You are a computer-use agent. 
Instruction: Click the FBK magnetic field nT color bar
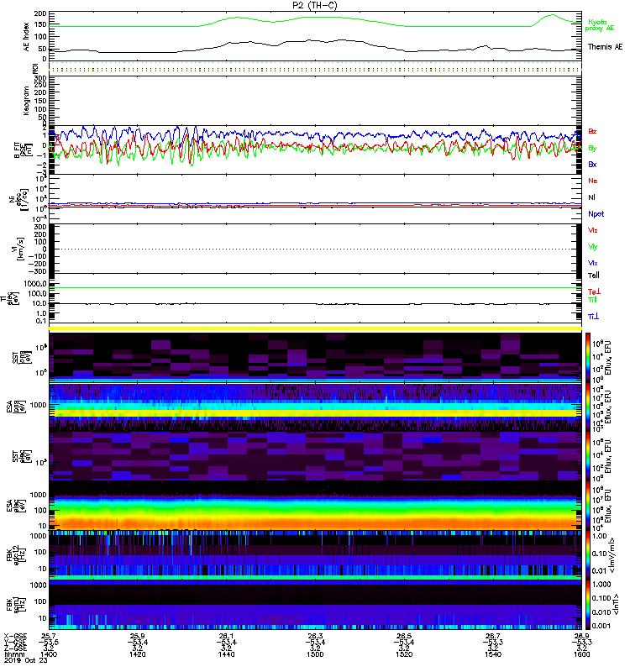point(588,605)
